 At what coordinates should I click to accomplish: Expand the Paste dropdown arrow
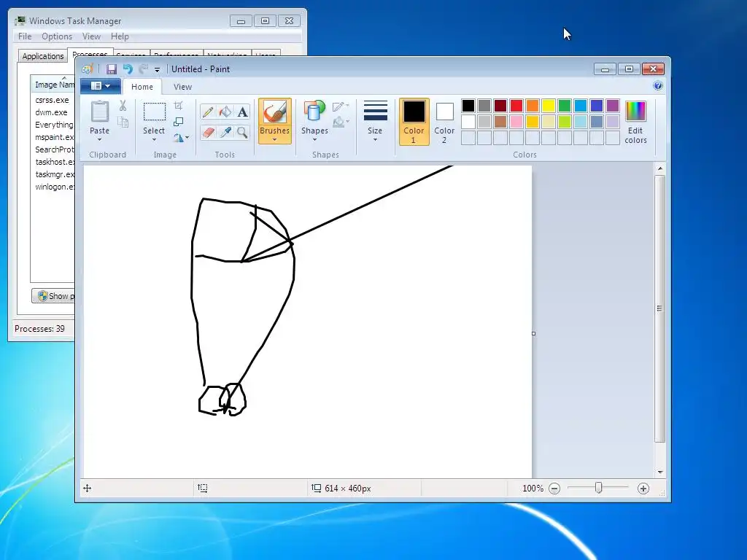[99, 139]
